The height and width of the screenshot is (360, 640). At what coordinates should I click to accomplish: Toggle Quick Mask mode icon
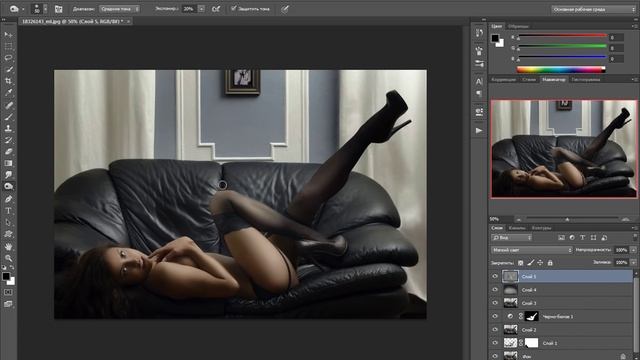coord(8,292)
